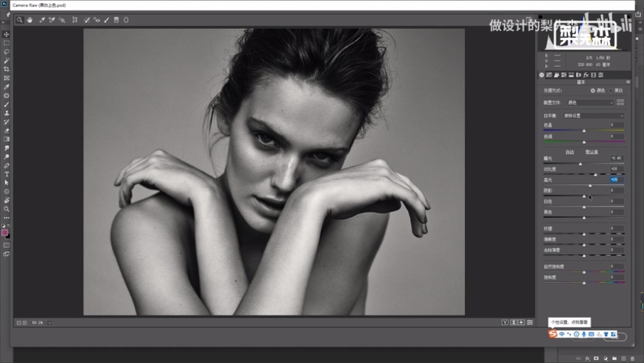Select Photoshop Move tool in left toolbar
This screenshot has height=363, width=644.
[x=7, y=34]
